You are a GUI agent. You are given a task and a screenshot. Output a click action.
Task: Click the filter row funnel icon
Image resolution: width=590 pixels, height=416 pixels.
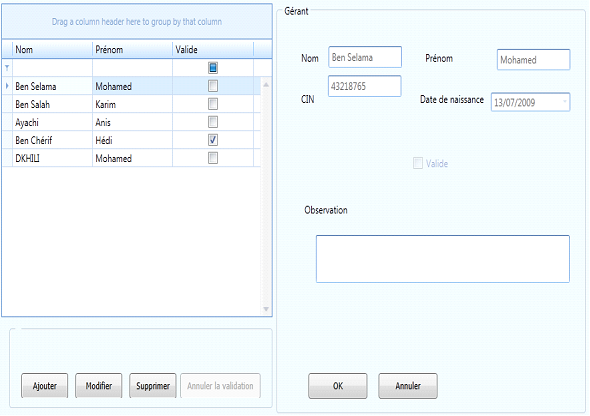[7, 68]
